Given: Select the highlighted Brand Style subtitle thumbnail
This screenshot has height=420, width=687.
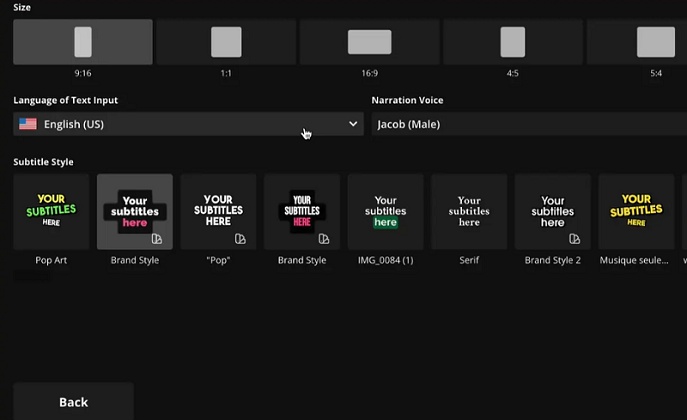Looking at the screenshot, I should [x=135, y=212].
